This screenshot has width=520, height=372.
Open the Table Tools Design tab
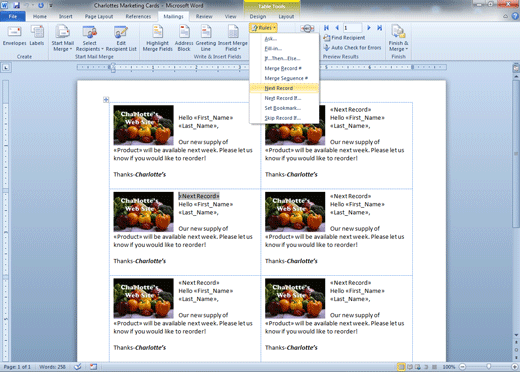258,16
